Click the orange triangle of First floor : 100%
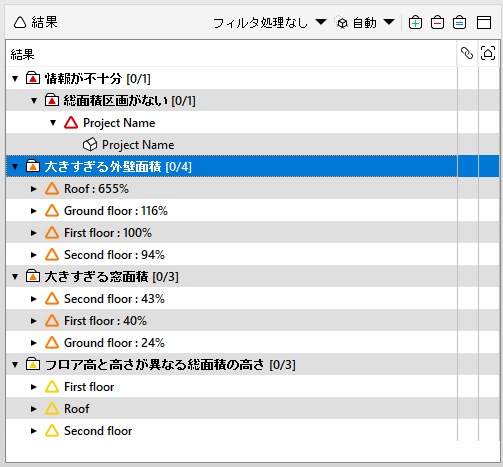 [52, 233]
